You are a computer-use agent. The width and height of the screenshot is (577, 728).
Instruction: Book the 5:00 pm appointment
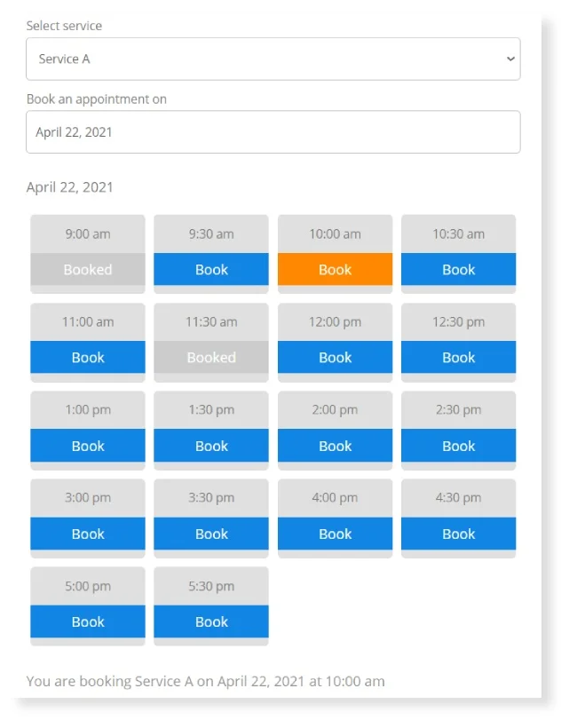click(x=88, y=621)
